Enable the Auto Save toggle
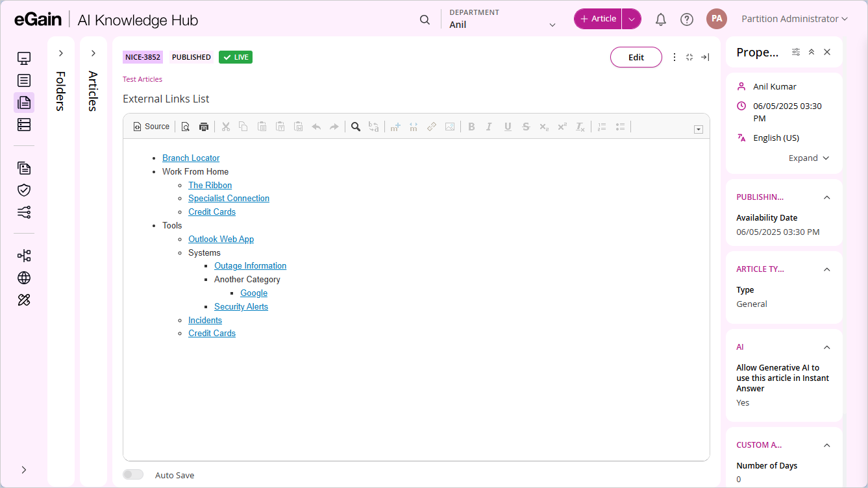868x488 pixels. click(133, 474)
